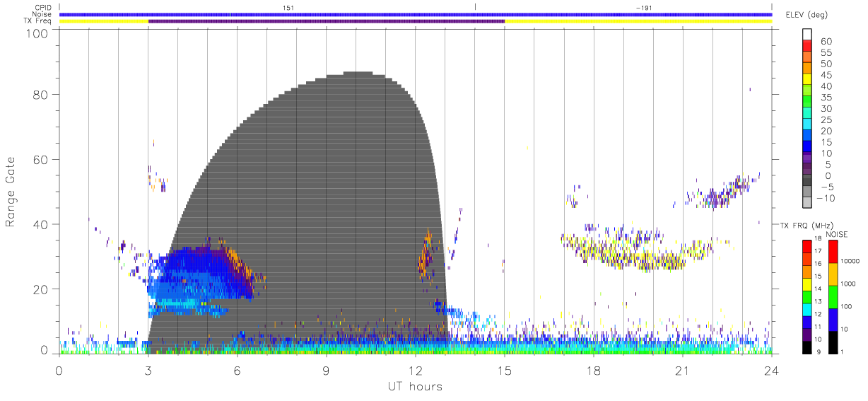This screenshot has width=868, height=401.
Task: Click the 35 label on ELEV scale
Action: click(826, 97)
